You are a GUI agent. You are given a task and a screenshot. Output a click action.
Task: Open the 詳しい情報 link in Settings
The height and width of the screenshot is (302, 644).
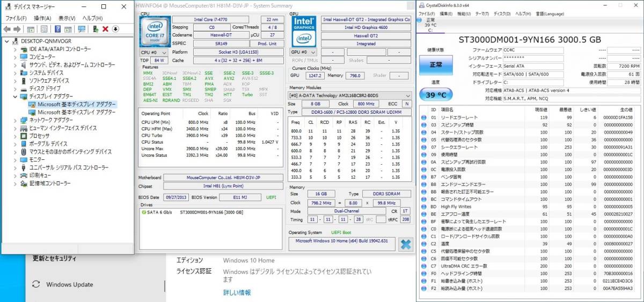(237, 292)
